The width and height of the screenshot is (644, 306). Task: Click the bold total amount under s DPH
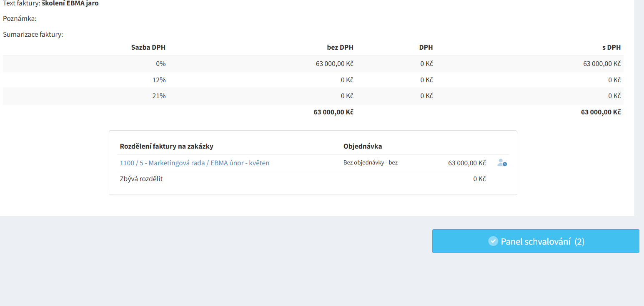601,112
